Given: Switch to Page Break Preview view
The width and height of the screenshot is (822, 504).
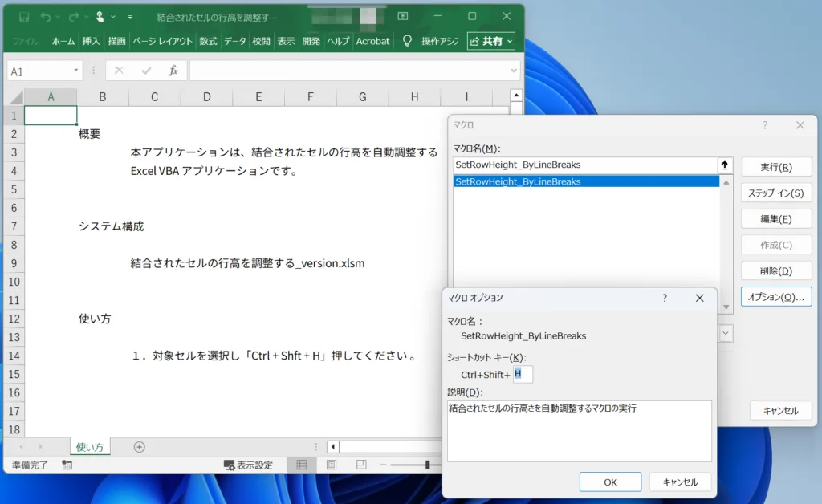Looking at the screenshot, I should 361,465.
